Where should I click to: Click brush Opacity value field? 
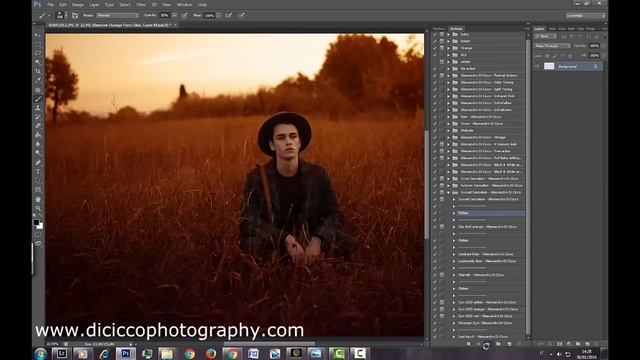point(165,16)
